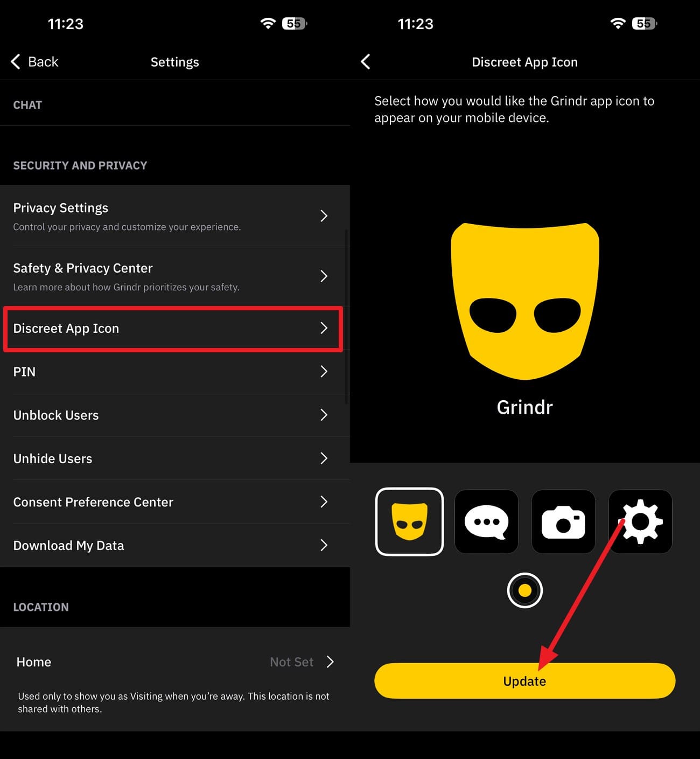Select the yellow page indicator dot

point(524,590)
